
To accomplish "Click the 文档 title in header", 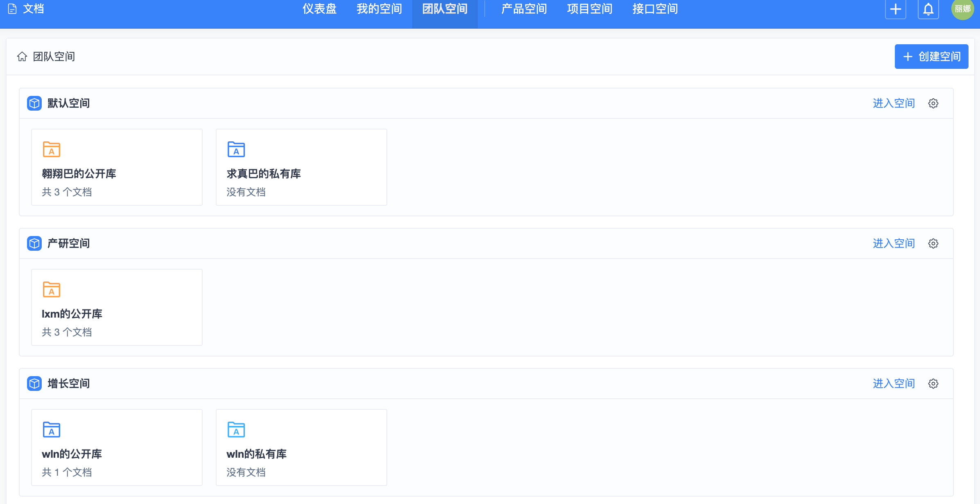I will coord(34,9).
